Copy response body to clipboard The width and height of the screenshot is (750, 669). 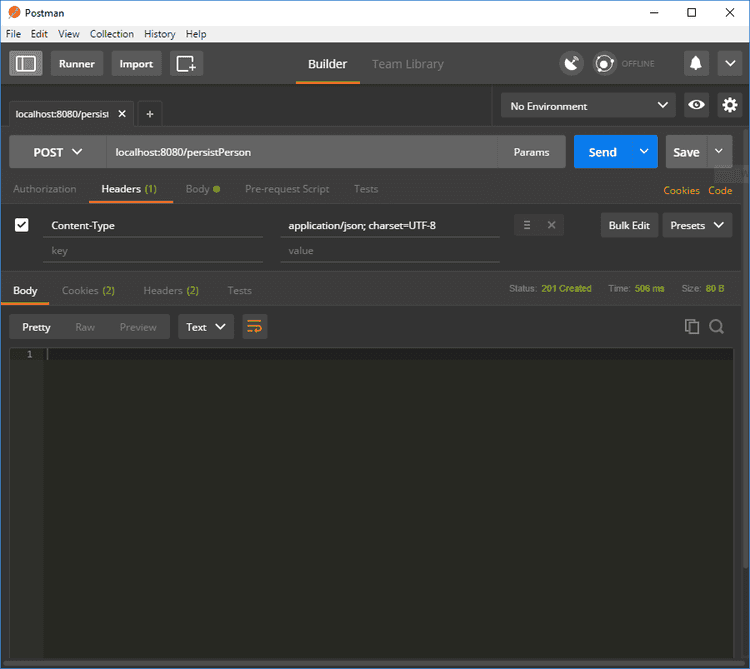691,327
